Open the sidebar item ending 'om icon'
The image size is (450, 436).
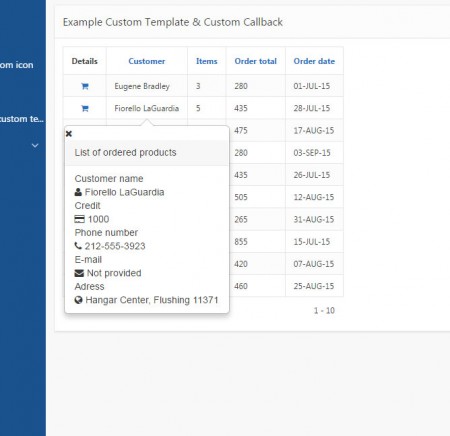[x=17, y=65]
